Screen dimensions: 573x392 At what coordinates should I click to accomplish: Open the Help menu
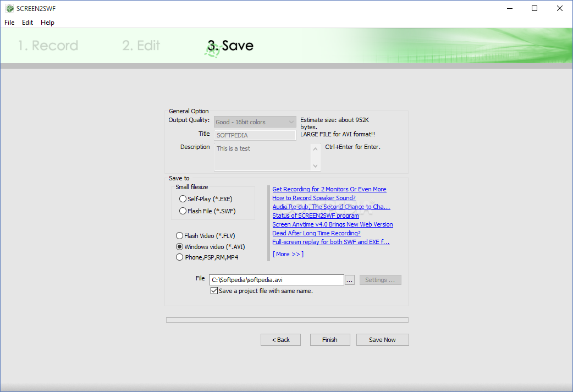pos(47,23)
